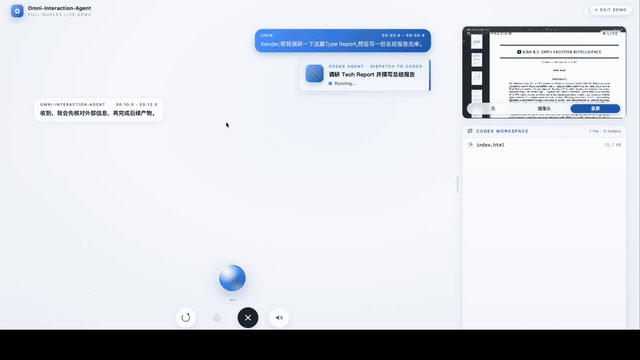
Task: Click the file icon beside index.html
Action: pos(470,145)
